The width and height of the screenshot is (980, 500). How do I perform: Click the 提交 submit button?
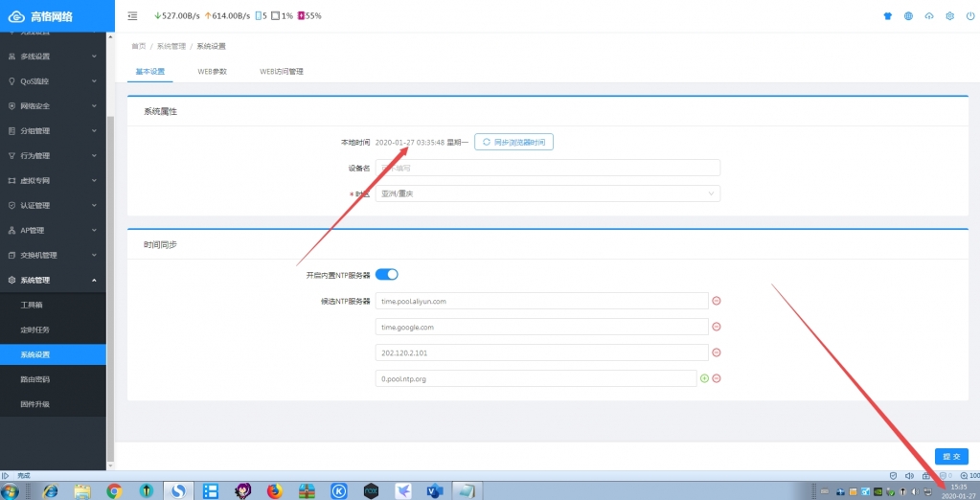pyautogui.click(x=951, y=457)
